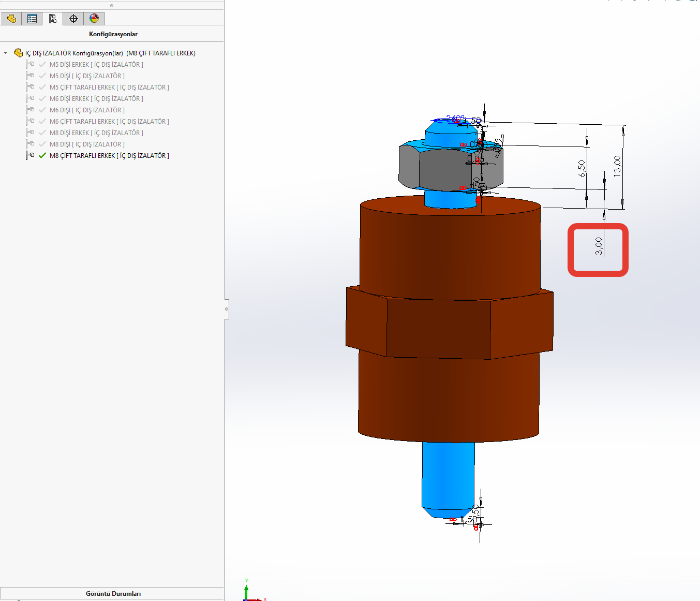Click the configuration icon of M8 ÇİFT TARAFLI ERKEK
This screenshot has width=700, height=601.
click(x=30, y=155)
